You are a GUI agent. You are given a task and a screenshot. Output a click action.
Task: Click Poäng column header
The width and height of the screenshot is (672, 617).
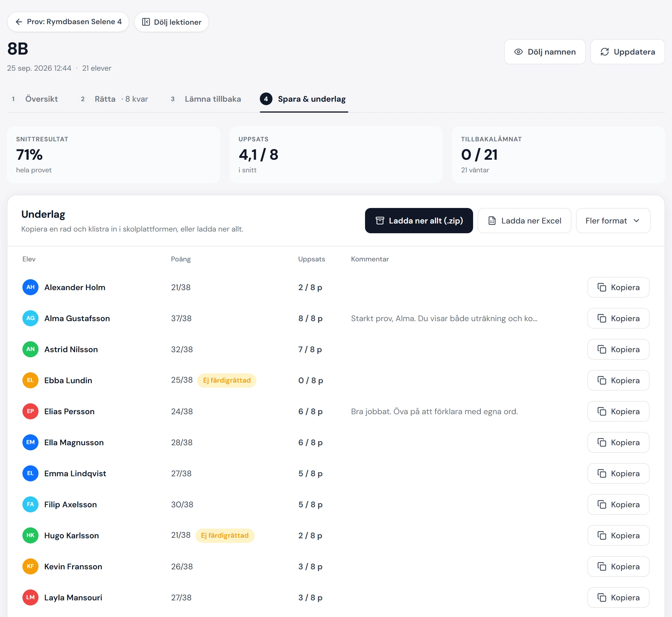tap(181, 259)
